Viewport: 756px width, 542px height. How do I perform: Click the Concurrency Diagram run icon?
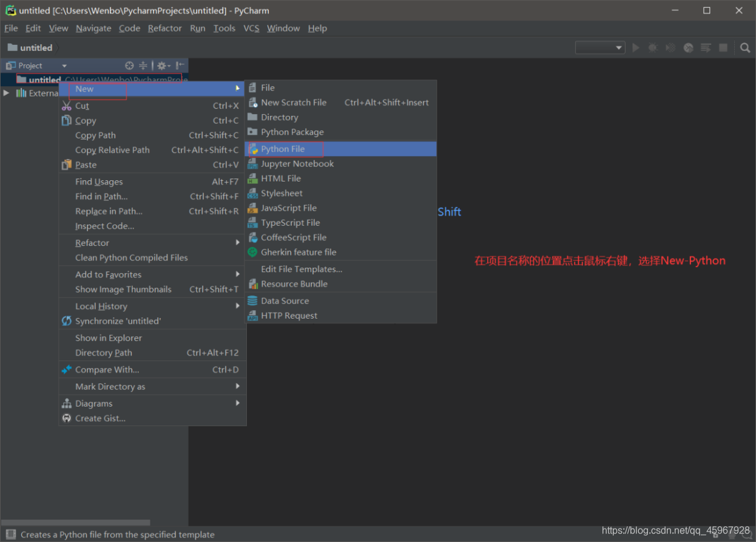[706, 48]
